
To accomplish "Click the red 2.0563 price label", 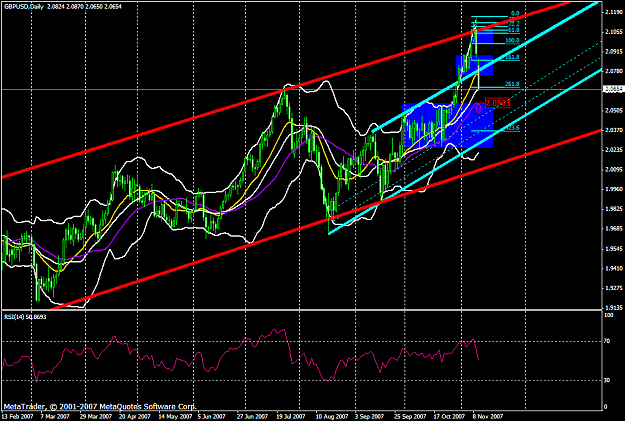I will pyautogui.click(x=498, y=103).
